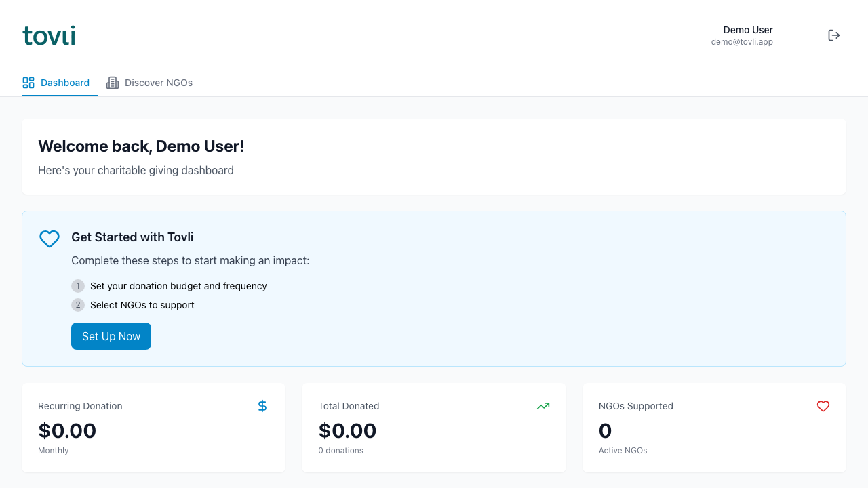Click the Discover NGOs building icon
The image size is (868, 488).
(x=113, y=83)
